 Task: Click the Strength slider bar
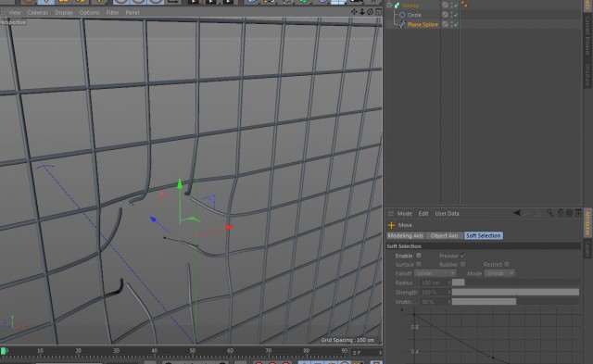point(515,292)
